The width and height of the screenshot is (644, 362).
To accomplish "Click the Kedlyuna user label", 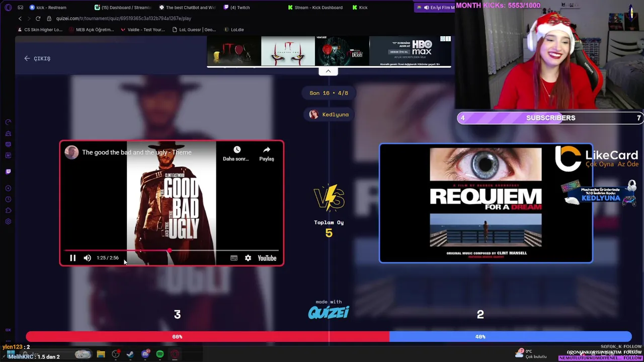I will 329,115.
